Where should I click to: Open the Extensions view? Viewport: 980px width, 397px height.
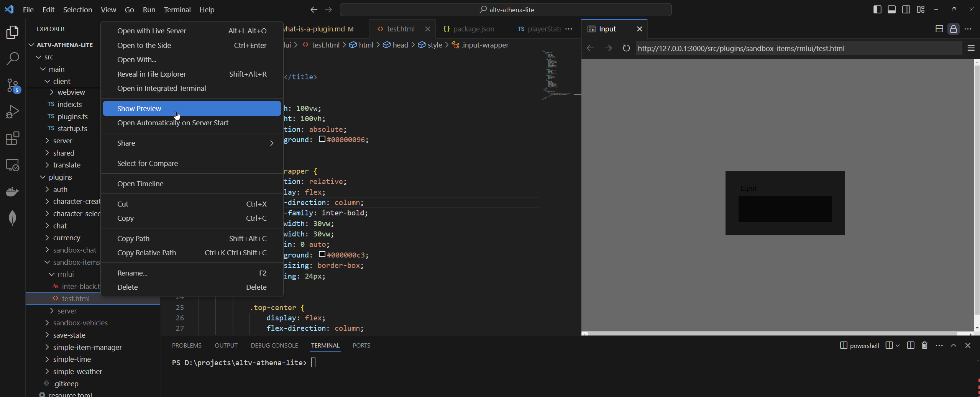(x=13, y=138)
